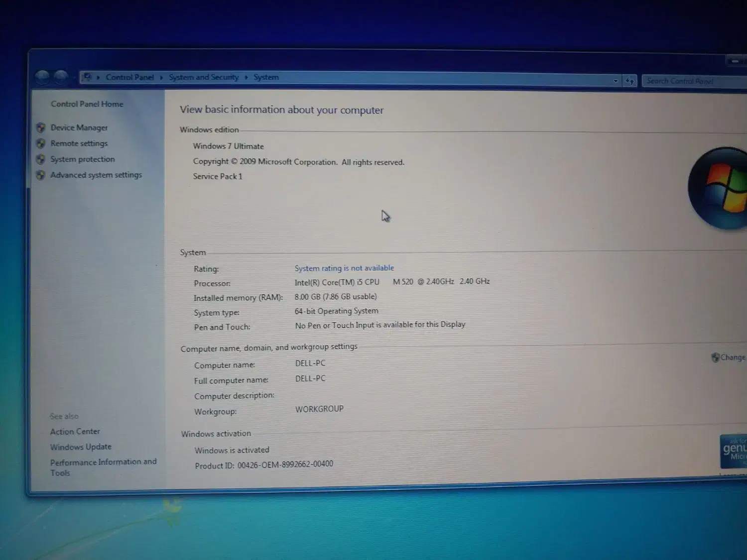
Task: Click the shield icon beside System protection
Action: (41, 159)
